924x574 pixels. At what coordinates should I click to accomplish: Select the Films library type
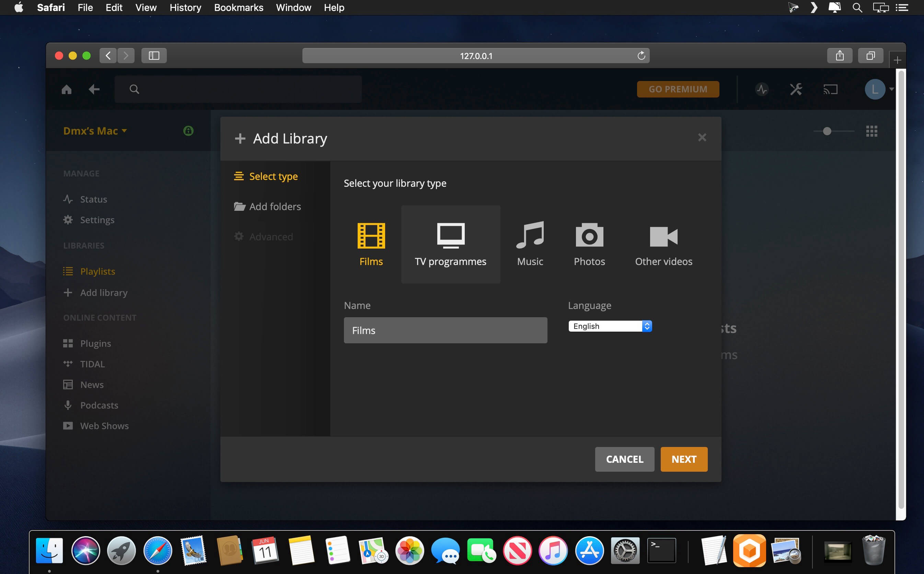click(371, 244)
